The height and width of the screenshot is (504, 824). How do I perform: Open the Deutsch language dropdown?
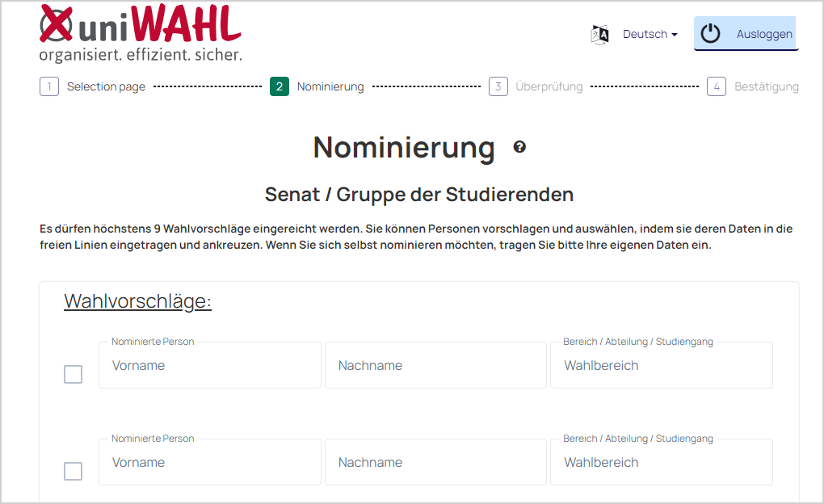tap(650, 34)
